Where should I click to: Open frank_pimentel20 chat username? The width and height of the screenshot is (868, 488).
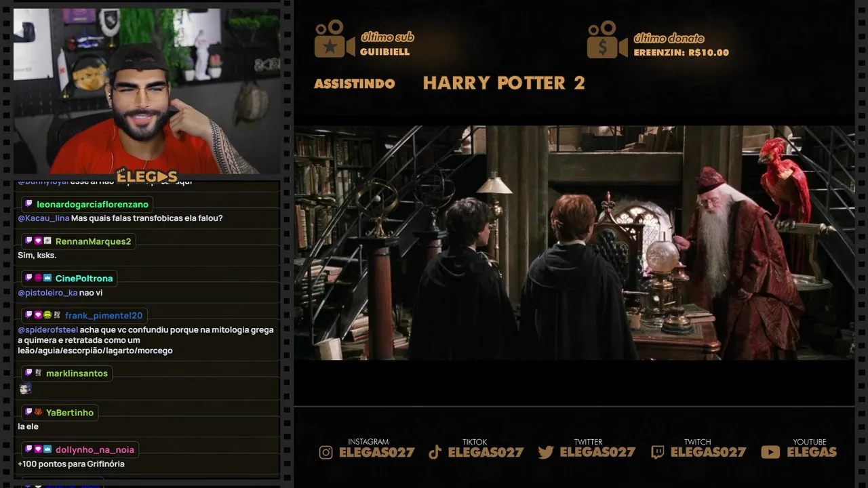point(104,315)
